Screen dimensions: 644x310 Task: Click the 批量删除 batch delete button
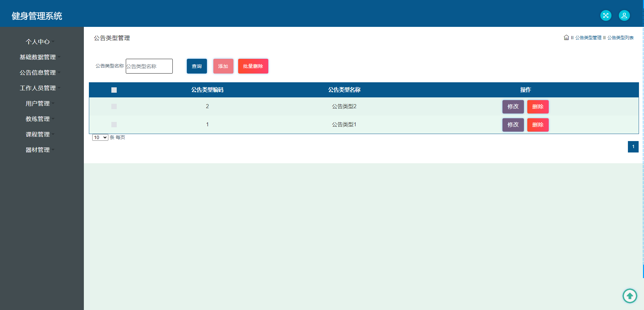tap(253, 66)
